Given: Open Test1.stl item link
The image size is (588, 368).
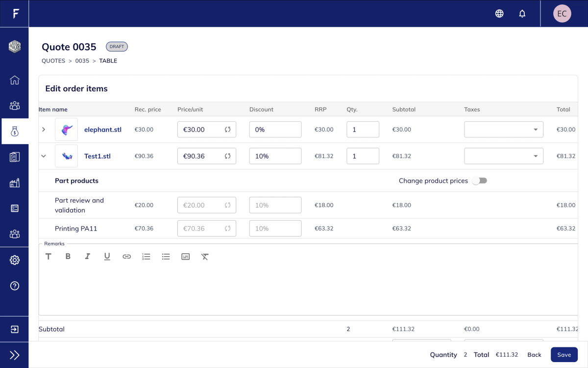Looking at the screenshot, I should coord(98,156).
